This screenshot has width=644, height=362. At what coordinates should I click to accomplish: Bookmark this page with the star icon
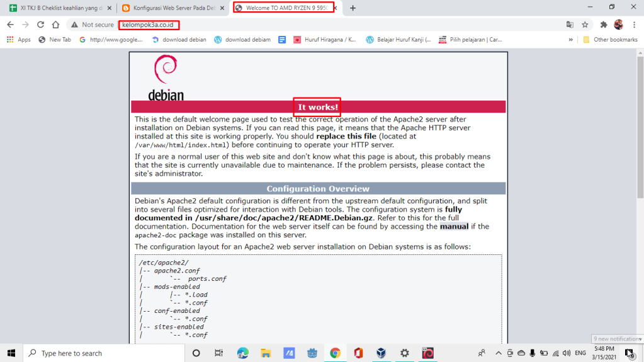(x=585, y=25)
